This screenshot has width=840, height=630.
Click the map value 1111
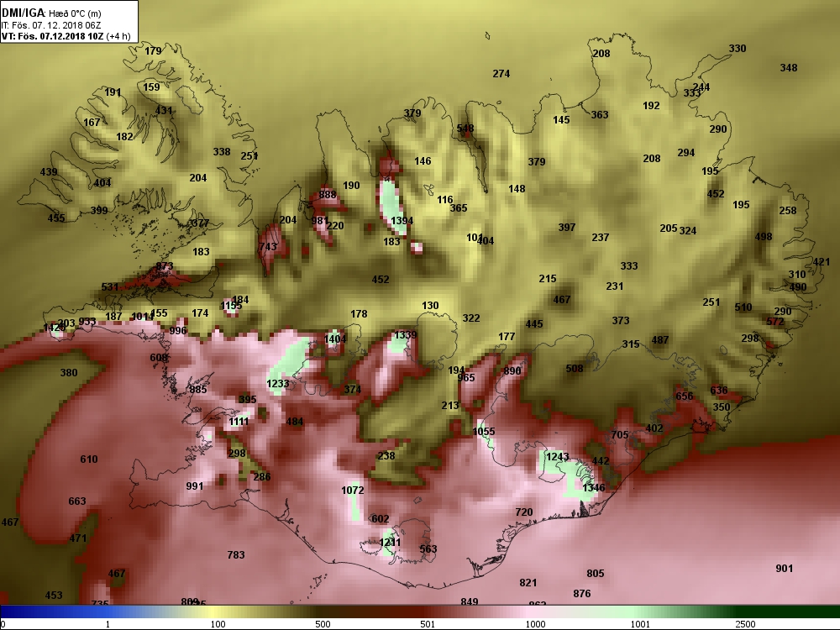point(239,422)
